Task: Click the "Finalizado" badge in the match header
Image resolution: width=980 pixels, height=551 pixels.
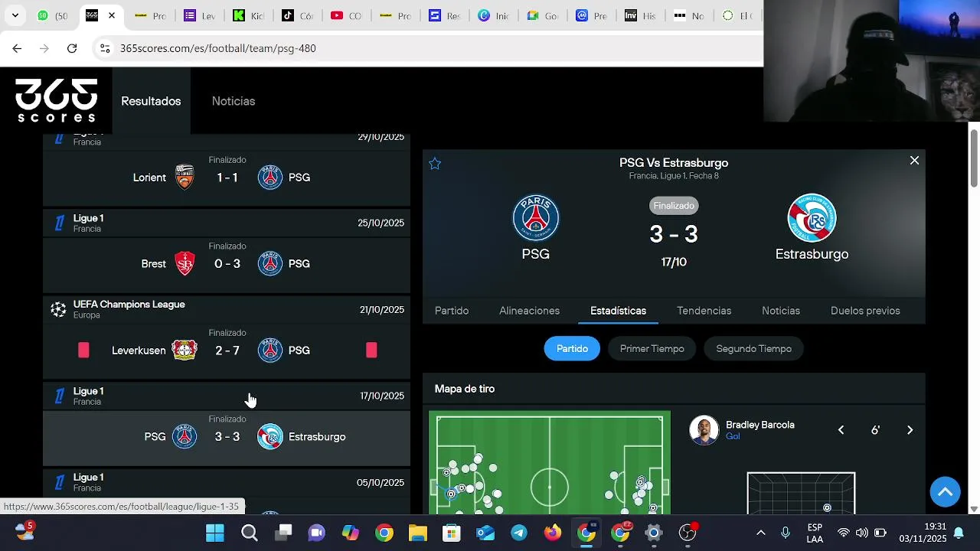Action: [674, 206]
